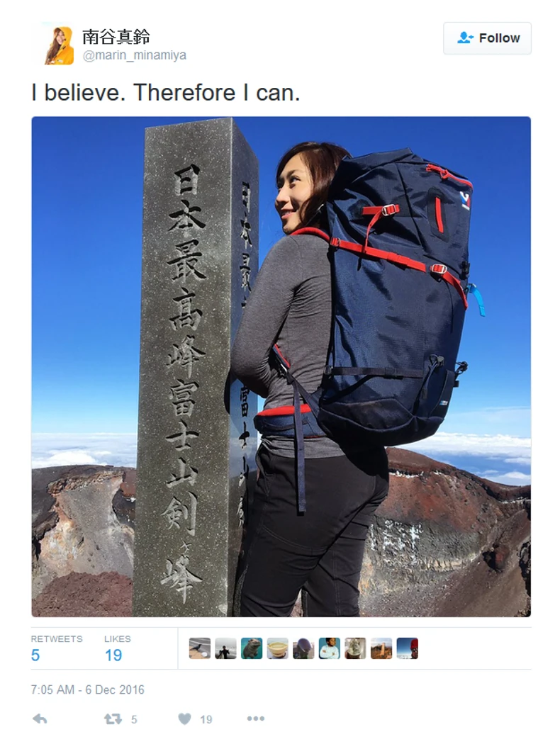
Task: Open the 7:05 AM - 6 Dec 2016 timestamp
Action: (x=87, y=689)
